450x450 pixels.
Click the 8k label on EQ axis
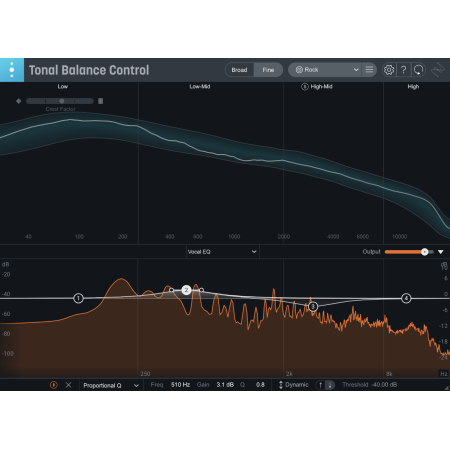coord(389,374)
